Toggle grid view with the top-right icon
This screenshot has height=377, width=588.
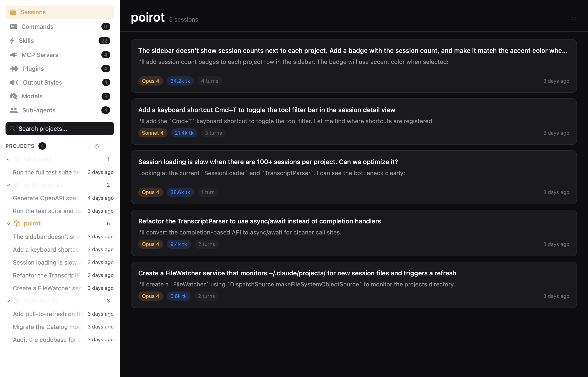[574, 19]
